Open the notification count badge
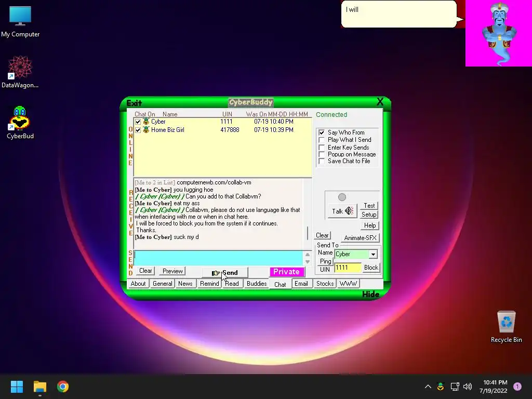The image size is (532, 399). pos(517,387)
